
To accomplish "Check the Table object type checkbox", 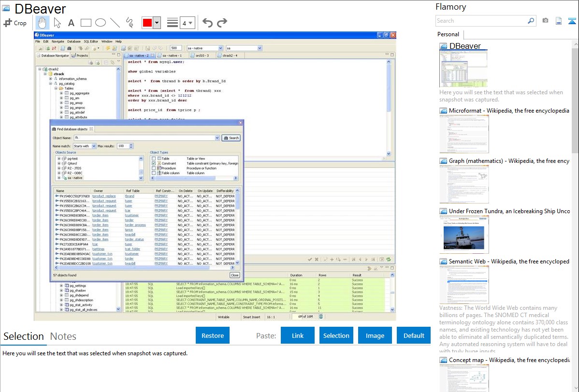I will [x=154, y=159].
